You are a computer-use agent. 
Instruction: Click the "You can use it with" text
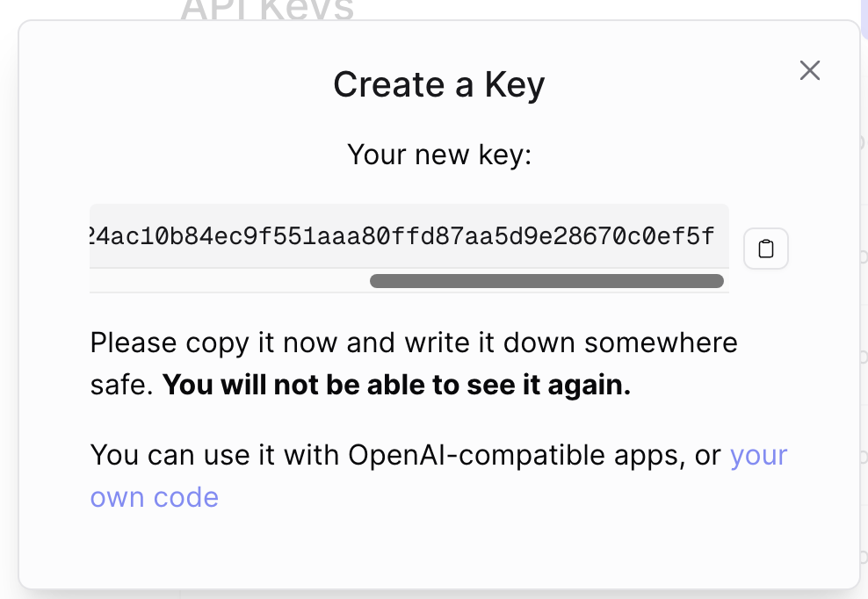point(215,456)
